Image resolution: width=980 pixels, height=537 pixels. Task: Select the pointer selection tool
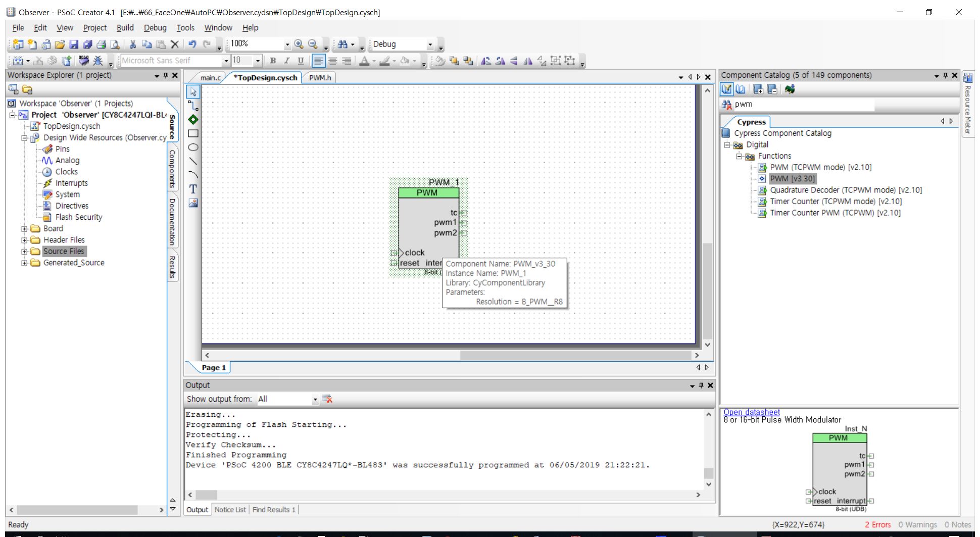point(193,92)
